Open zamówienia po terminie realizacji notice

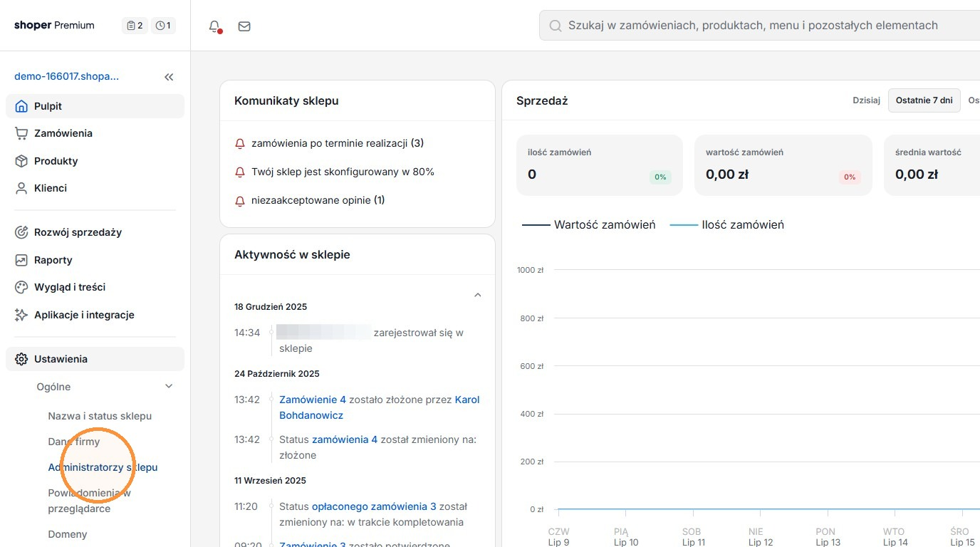click(x=338, y=143)
